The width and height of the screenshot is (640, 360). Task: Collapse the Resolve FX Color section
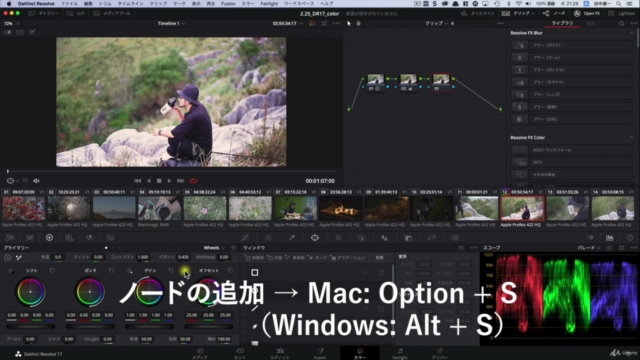click(x=631, y=138)
